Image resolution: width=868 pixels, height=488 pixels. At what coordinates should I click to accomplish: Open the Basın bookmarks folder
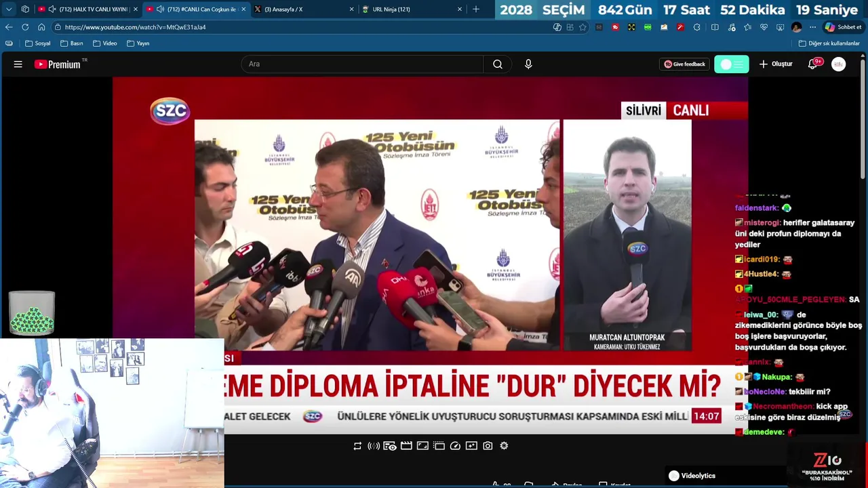71,43
